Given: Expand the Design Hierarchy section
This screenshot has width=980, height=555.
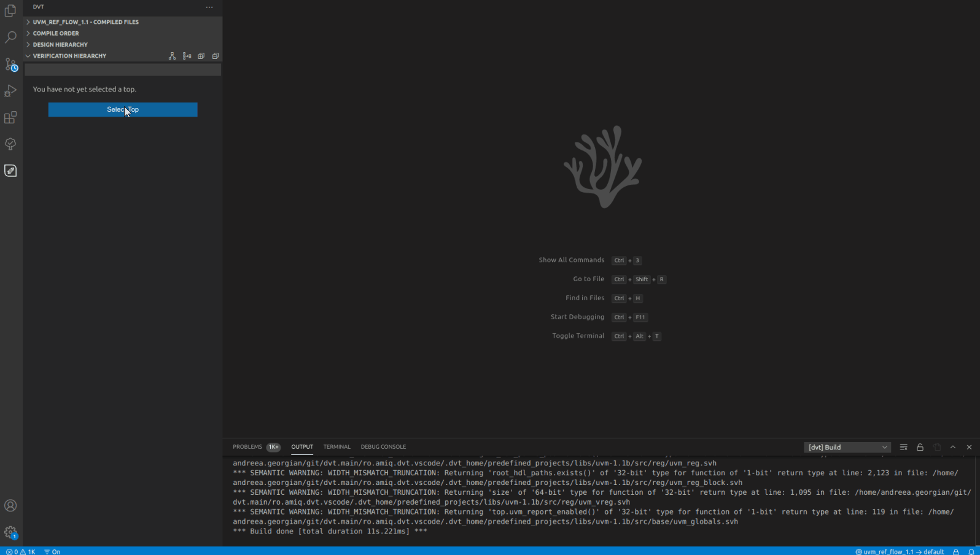Looking at the screenshot, I should [60, 45].
